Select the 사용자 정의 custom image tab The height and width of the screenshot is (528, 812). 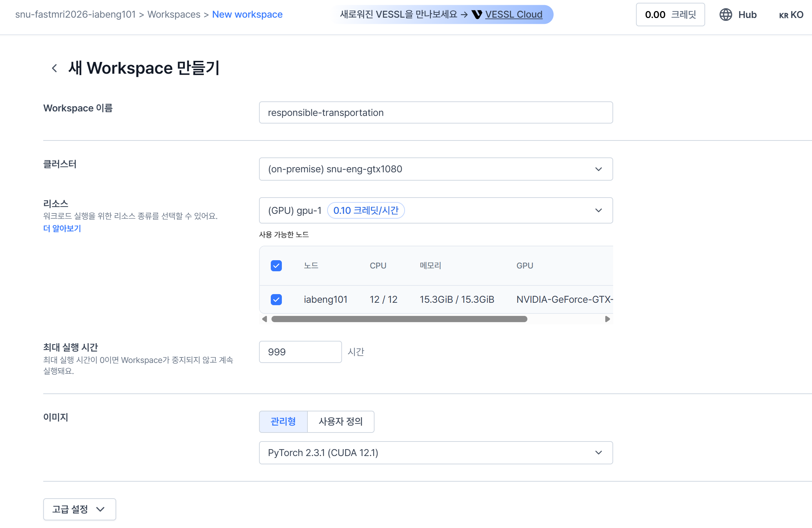tap(341, 421)
